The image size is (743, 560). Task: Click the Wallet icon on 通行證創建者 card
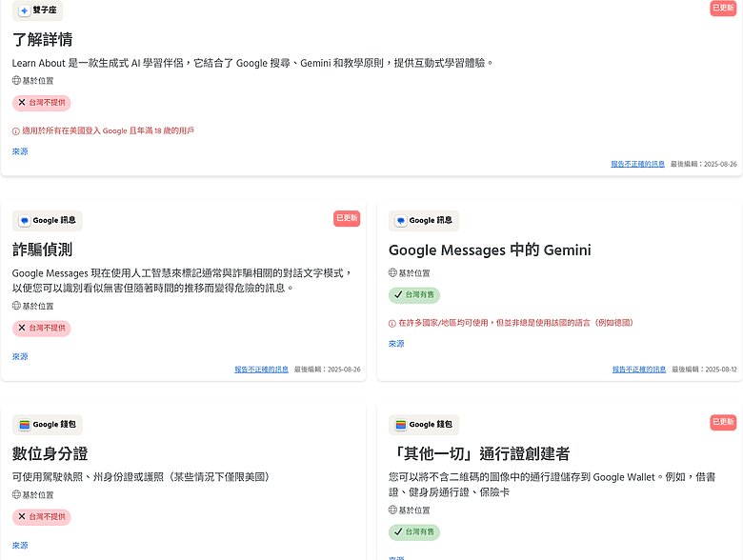pos(401,425)
